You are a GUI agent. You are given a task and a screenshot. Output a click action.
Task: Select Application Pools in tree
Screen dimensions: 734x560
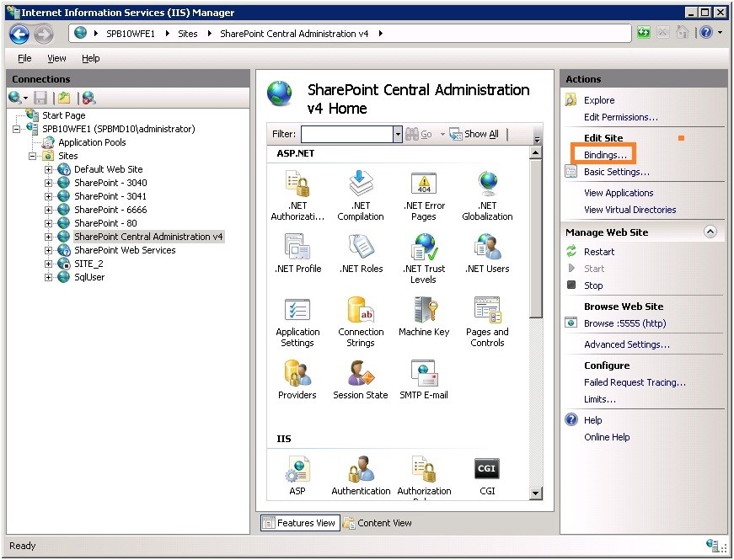pyautogui.click(x=92, y=142)
